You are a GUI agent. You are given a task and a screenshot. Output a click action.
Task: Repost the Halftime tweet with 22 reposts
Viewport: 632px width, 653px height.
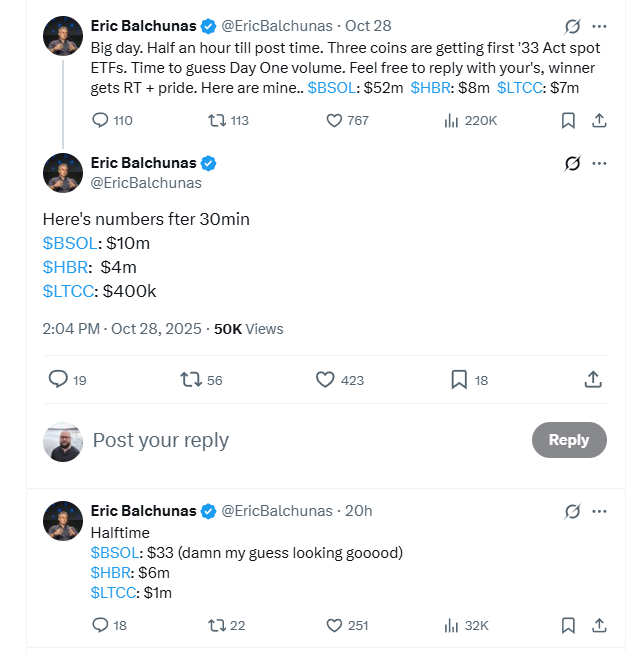218,625
